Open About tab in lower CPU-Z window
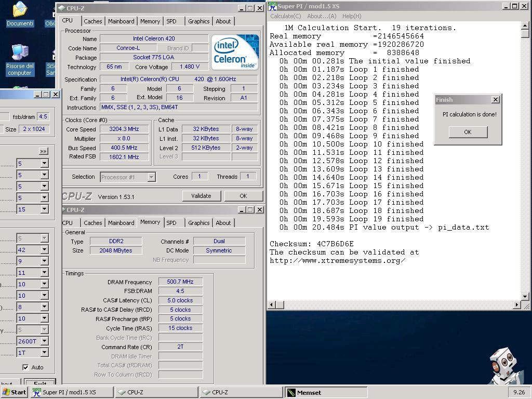532x399 pixels. point(223,223)
